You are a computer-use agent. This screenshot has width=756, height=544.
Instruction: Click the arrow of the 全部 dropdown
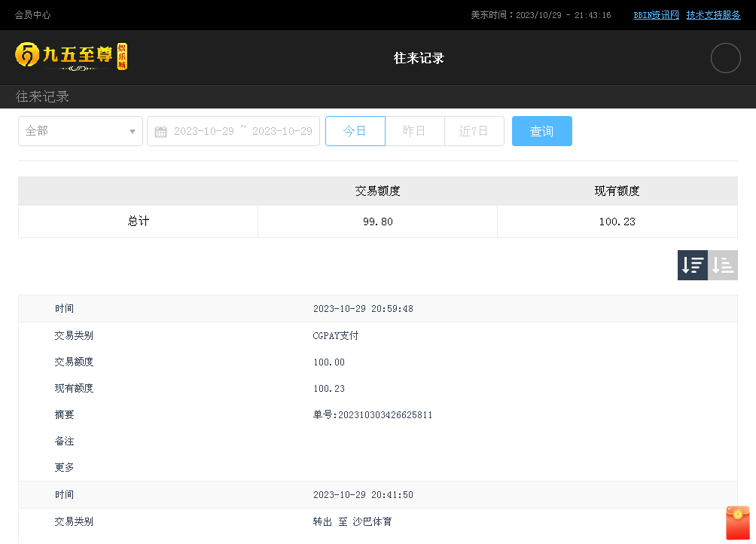[133, 132]
